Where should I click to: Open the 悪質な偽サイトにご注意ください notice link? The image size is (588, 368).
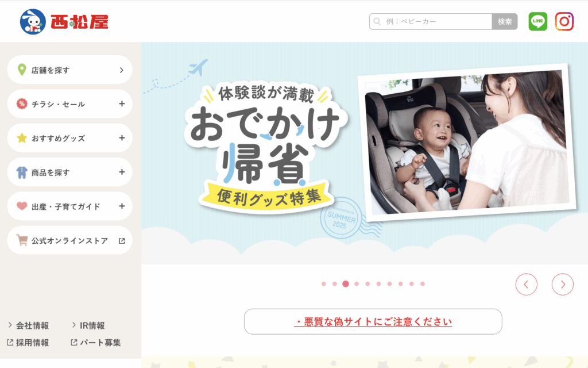[373, 322]
